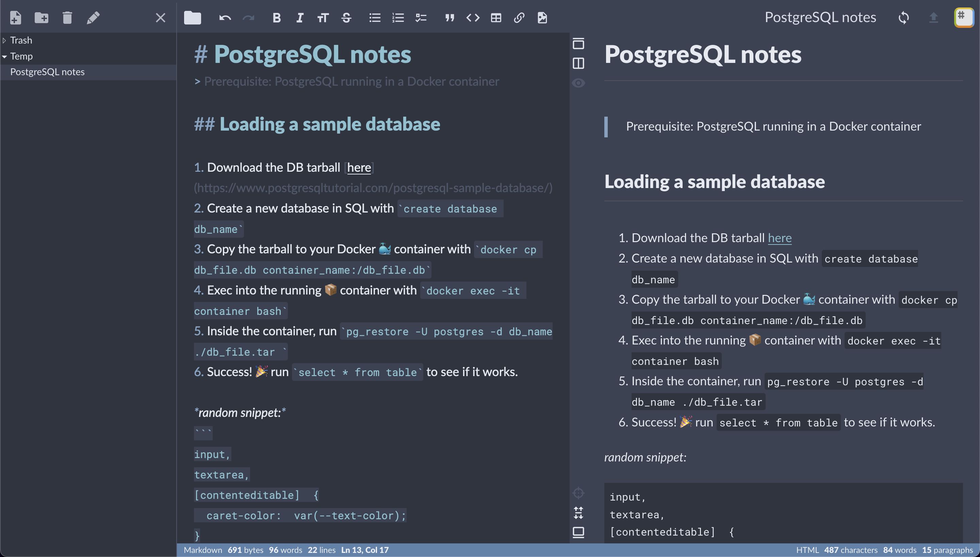Viewport: 980px width, 557px height.
Task: Click the preview 'Loading a sample database' heading
Action: 714,182
